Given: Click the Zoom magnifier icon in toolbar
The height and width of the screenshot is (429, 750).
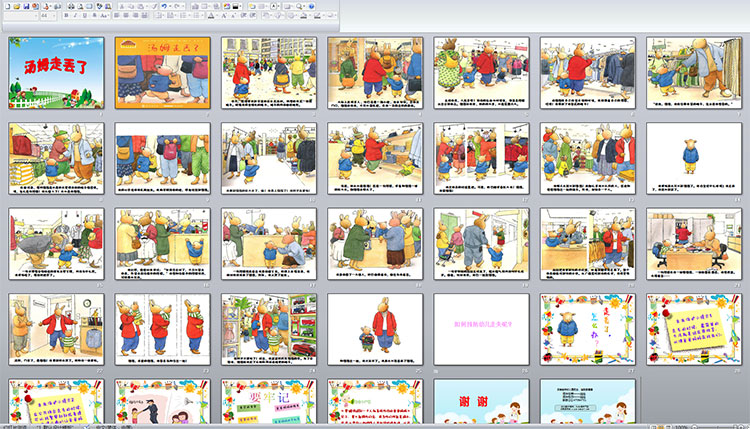Looking at the screenshot, I should (x=299, y=7).
